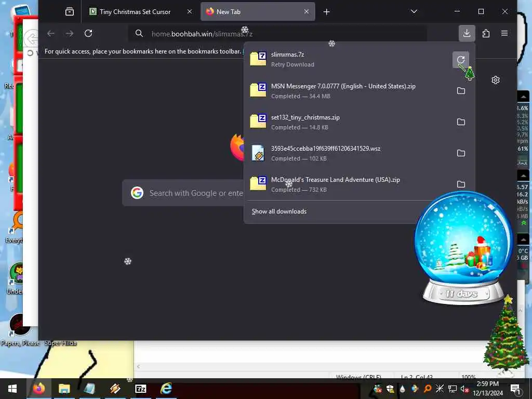Open the slimxmas.7z download entry
The height and width of the screenshot is (399, 532).
tap(348, 59)
